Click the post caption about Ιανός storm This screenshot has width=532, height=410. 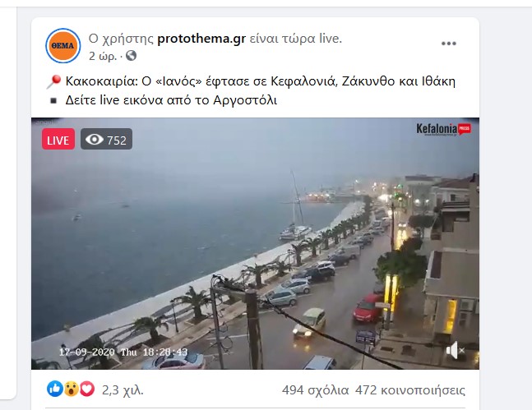coord(260,81)
